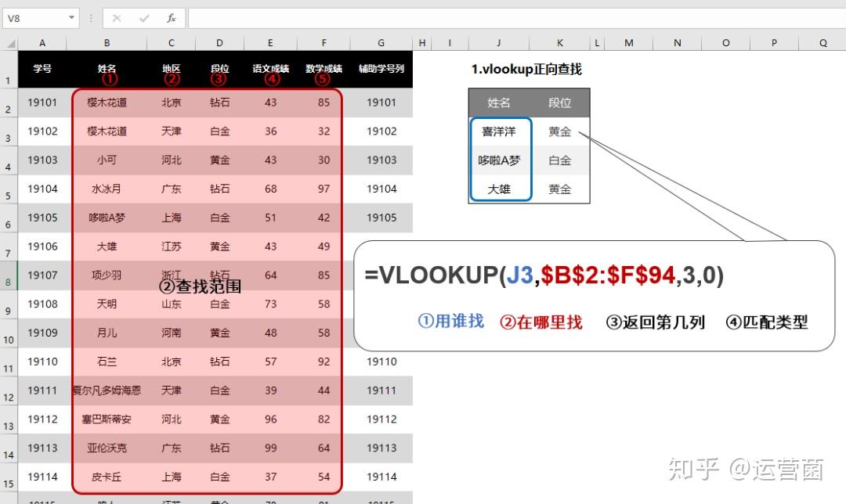Select the 段位 header of the lookup table

559,103
